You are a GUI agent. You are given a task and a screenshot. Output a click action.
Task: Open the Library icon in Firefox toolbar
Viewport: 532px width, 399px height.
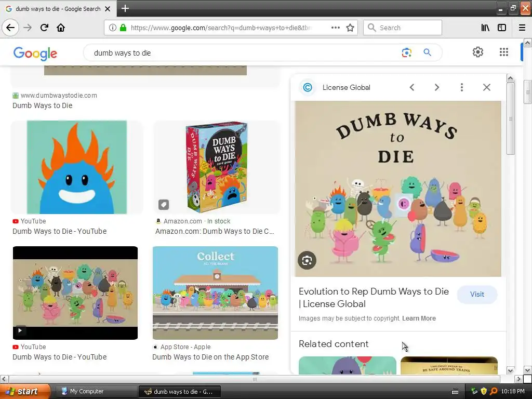coord(485,28)
